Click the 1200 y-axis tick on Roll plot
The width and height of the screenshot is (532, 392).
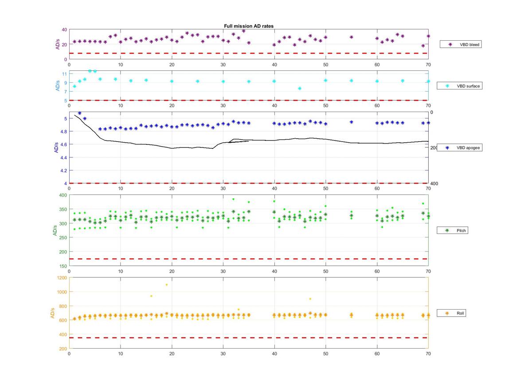[62, 278]
